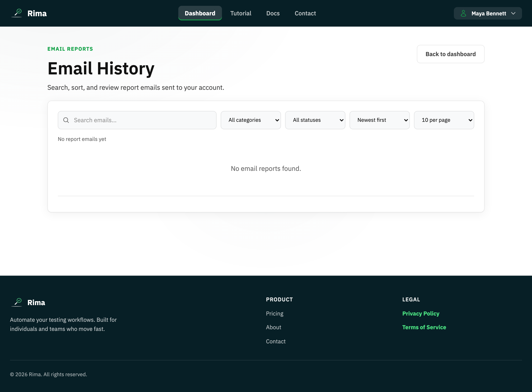Click the Maya Bennett account name
Image resolution: width=532 pixels, height=392 pixels.
489,14
